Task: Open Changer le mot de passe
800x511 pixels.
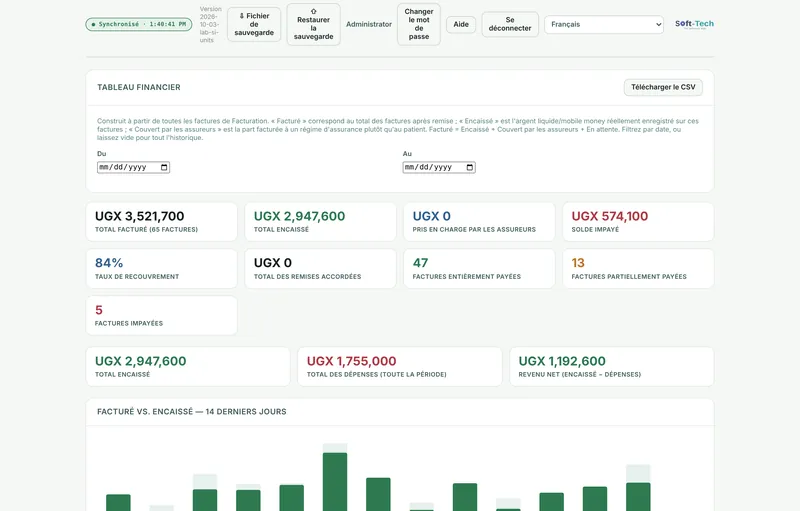Action: pos(418,24)
